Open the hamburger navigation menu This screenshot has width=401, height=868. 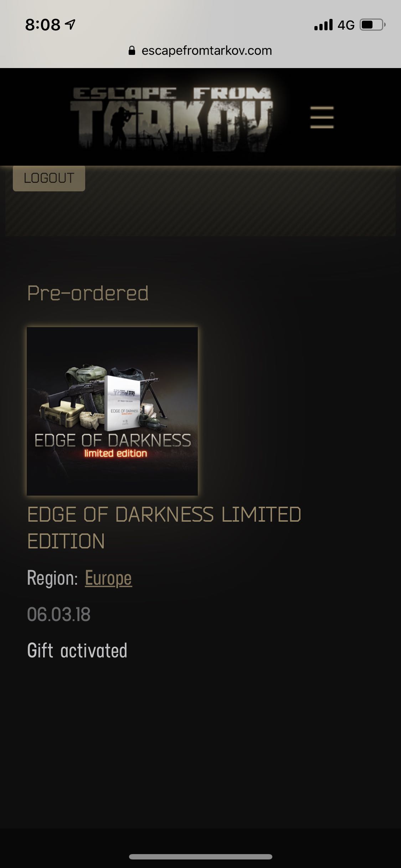(x=322, y=117)
